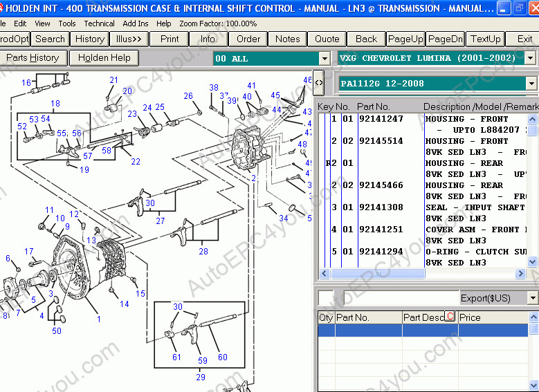Image resolution: width=539 pixels, height=392 pixels.
Task: Click the PageDn button
Action: coord(446,39)
